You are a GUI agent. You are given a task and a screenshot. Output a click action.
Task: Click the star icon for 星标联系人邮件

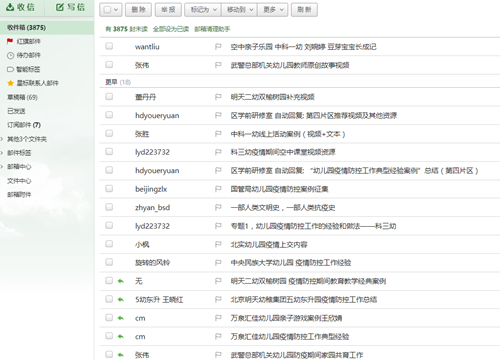pos(10,83)
